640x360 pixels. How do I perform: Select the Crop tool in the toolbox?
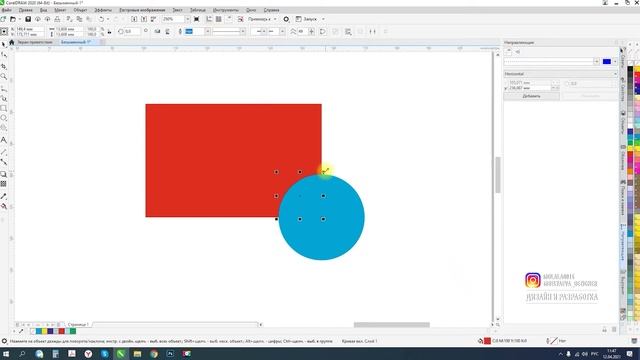click(x=4, y=66)
